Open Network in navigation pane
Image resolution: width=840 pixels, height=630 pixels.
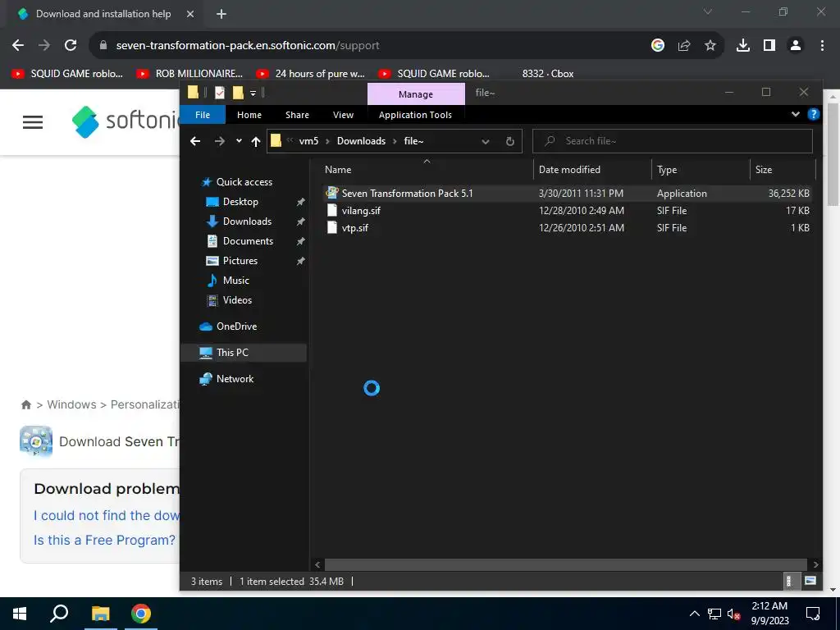pyautogui.click(x=235, y=379)
